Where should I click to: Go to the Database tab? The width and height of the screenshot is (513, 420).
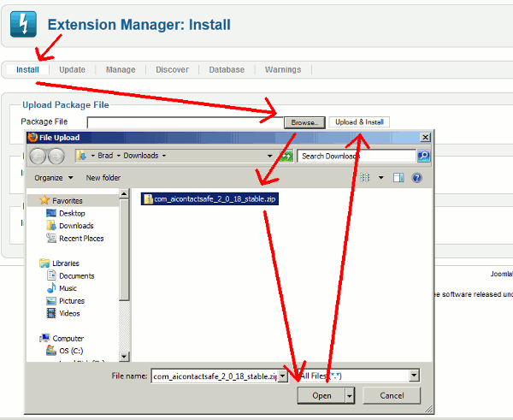227,70
